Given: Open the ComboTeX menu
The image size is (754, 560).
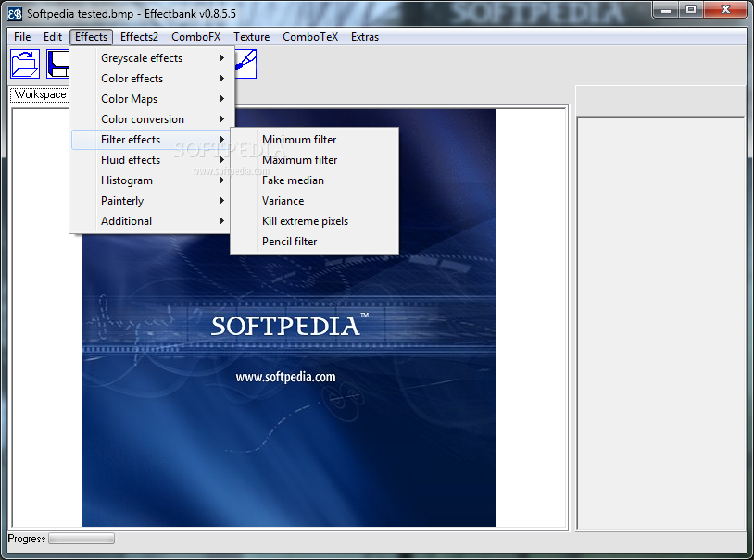Looking at the screenshot, I should point(310,37).
